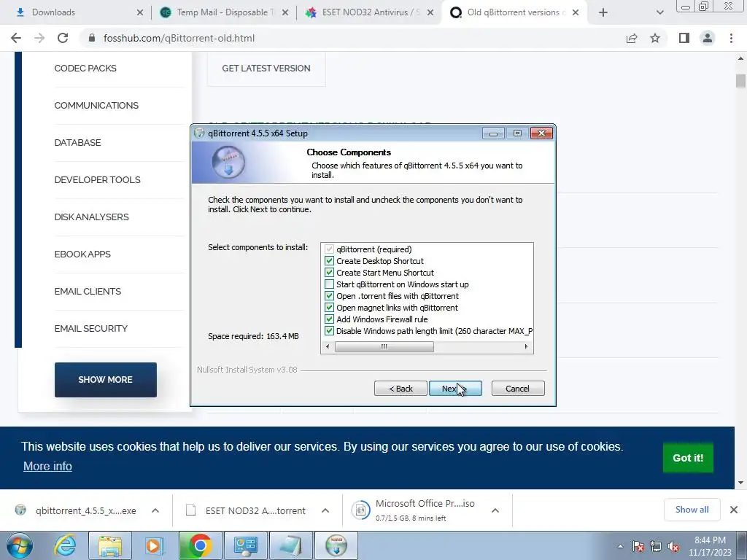The image size is (747, 560).
Task: Launch Internet Explorer from the taskbar
Action: 64,545
